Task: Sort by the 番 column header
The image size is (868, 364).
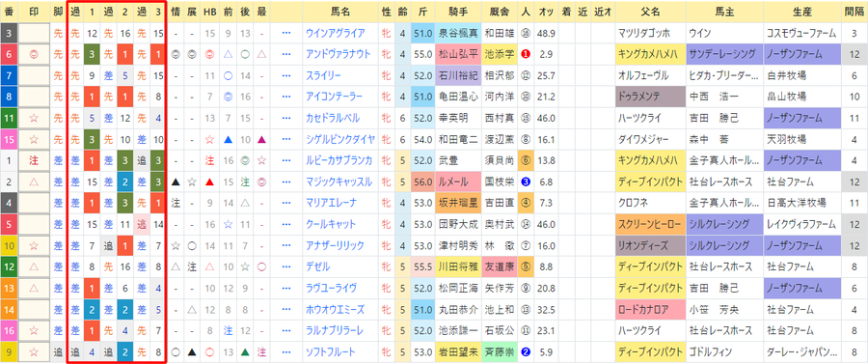Action: tap(9, 12)
